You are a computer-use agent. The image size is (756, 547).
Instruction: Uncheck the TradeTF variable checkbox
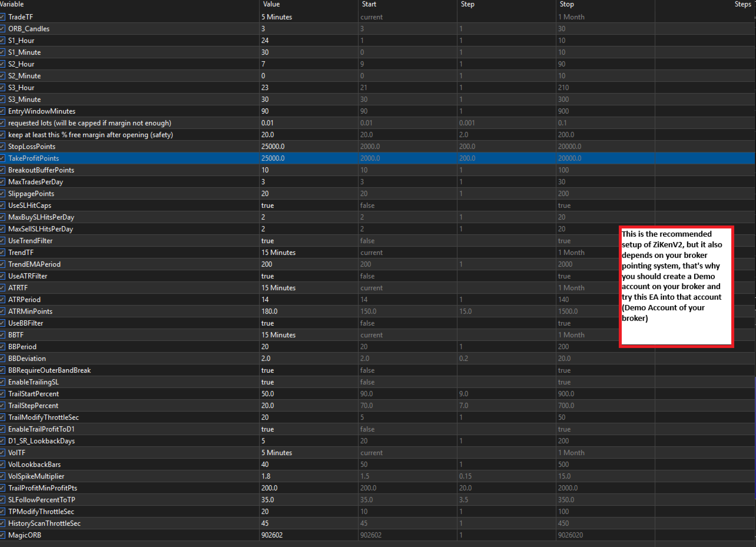pos(3,17)
